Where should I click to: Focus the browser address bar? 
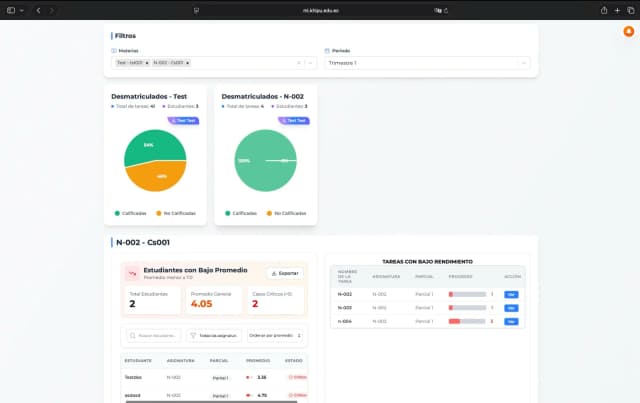point(321,11)
